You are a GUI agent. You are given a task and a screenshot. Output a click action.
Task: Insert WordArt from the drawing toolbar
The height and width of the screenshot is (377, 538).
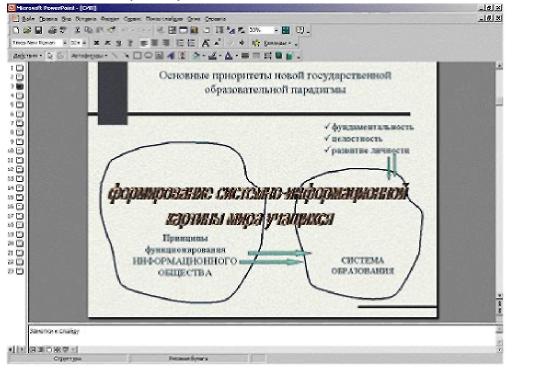(x=171, y=56)
